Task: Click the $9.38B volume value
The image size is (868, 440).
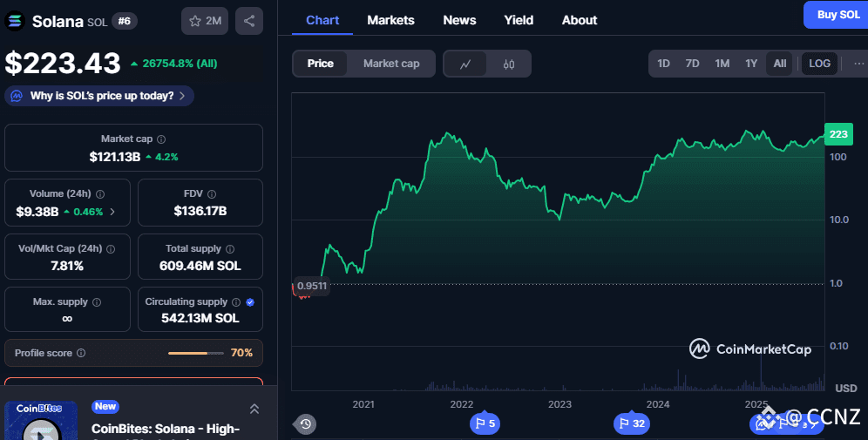Action: tap(37, 212)
